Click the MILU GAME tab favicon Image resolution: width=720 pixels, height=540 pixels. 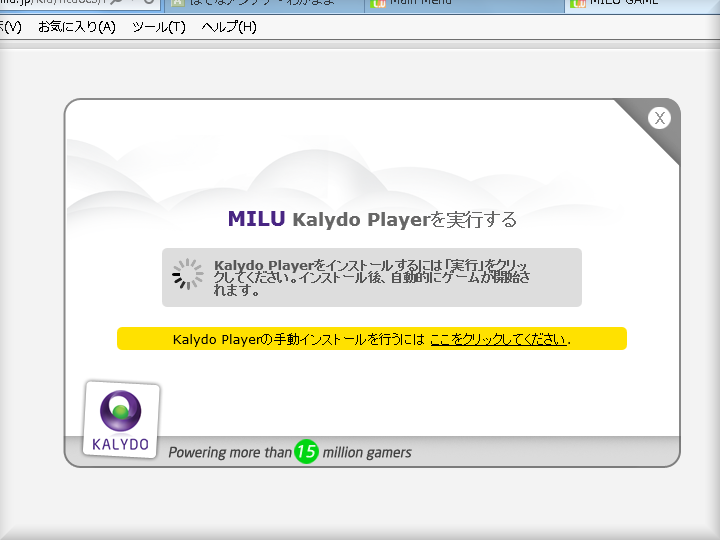pos(578,3)
